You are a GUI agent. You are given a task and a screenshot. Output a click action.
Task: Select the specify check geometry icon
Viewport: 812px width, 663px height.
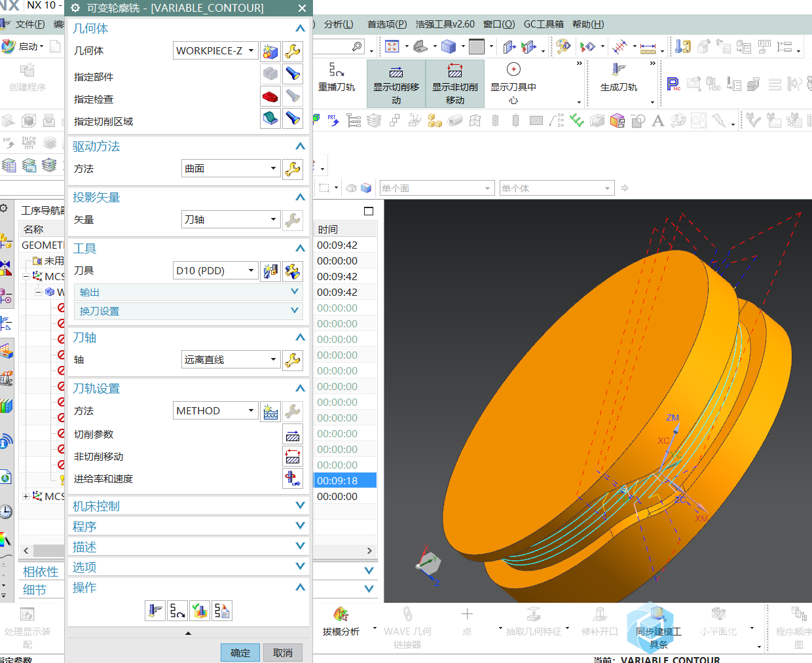click(x=270, y=96)
